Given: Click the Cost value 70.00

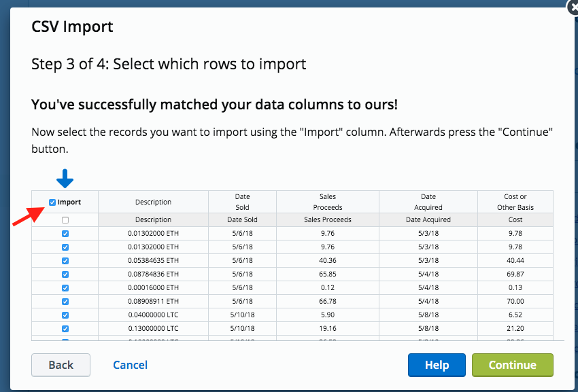Looking at the screenshot, I should pyautogui.click(x=515, y=302).
